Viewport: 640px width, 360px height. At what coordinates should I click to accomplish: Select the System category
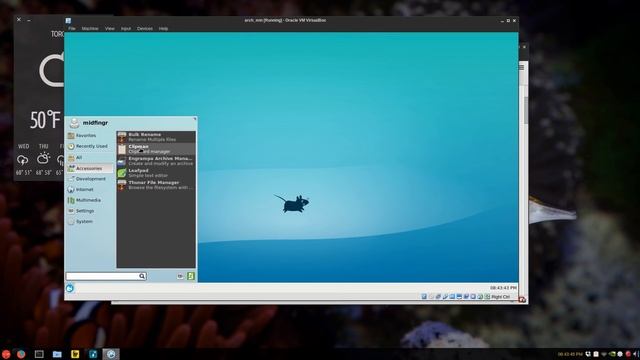pos(90,221)
